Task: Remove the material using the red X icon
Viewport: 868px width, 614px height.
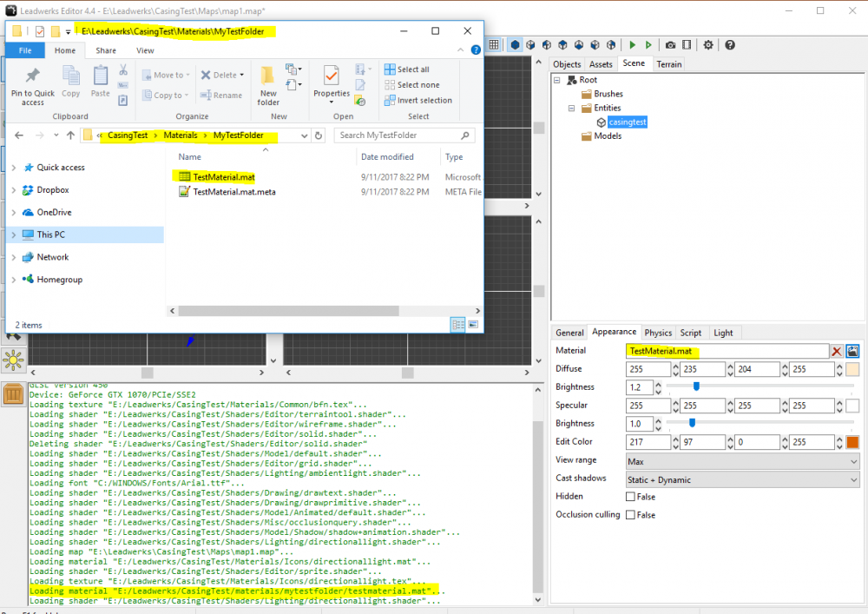Action: click(836, 351)
